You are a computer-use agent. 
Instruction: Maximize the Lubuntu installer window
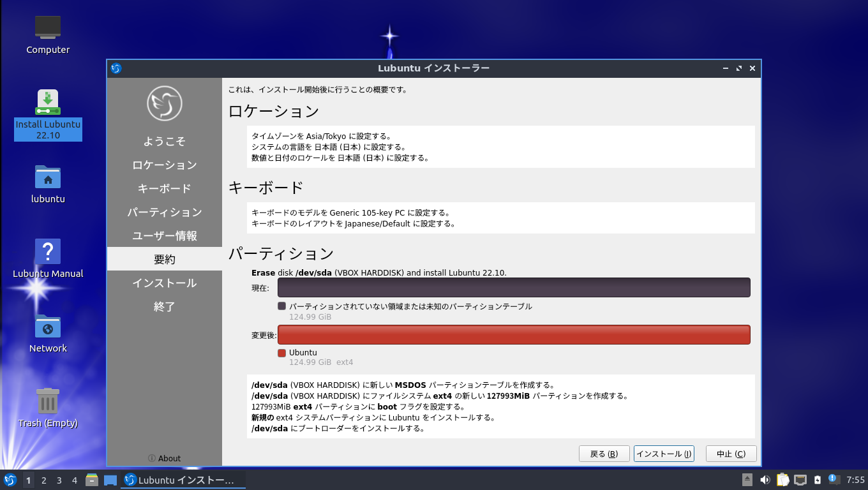(739, 68)
